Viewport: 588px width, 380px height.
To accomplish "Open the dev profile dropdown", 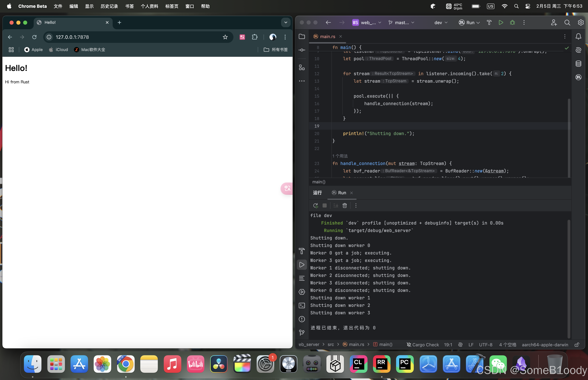I will (441, 22).
